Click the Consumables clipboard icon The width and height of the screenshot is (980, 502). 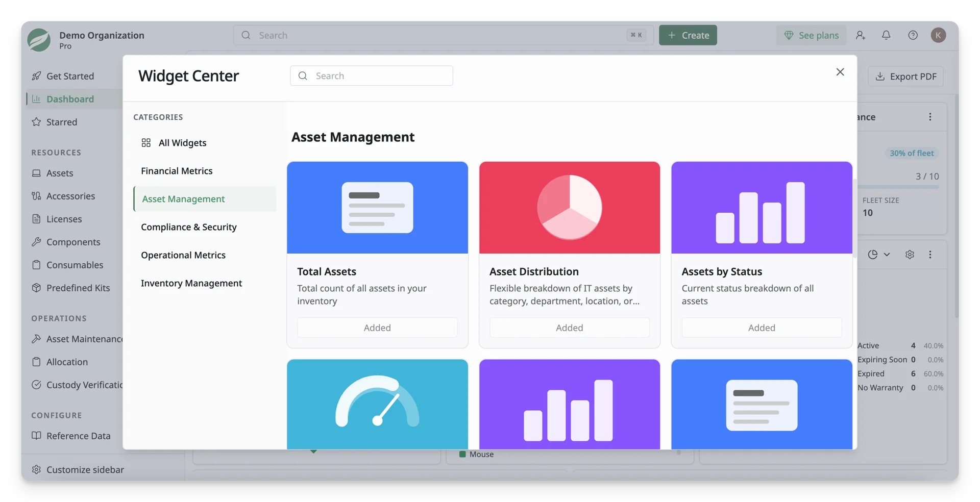point(36,265)
